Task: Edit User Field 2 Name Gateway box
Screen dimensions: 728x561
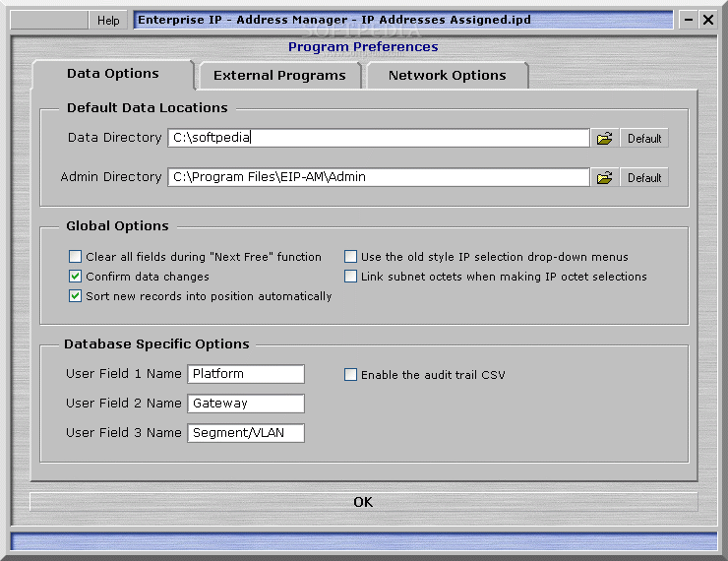Action: pyautogui.click(x=246, y=404)
